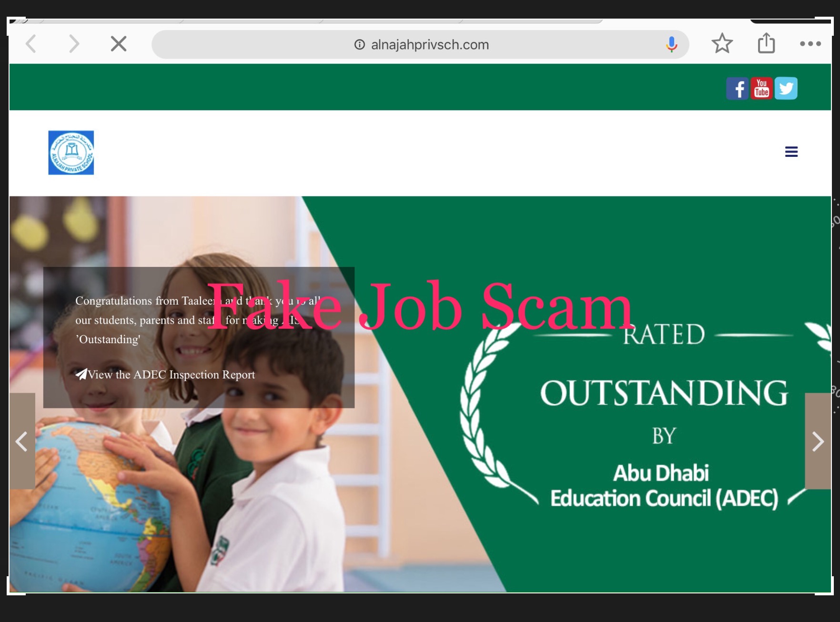Open the browser three-dots menu

point(810,44)
